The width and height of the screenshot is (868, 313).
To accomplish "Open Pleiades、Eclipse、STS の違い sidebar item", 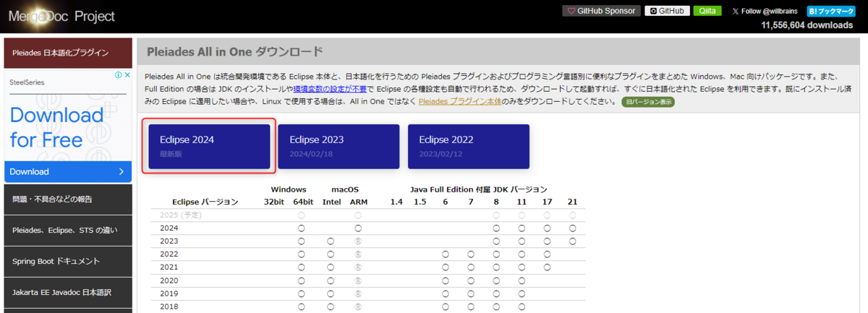I will (68, 230).
